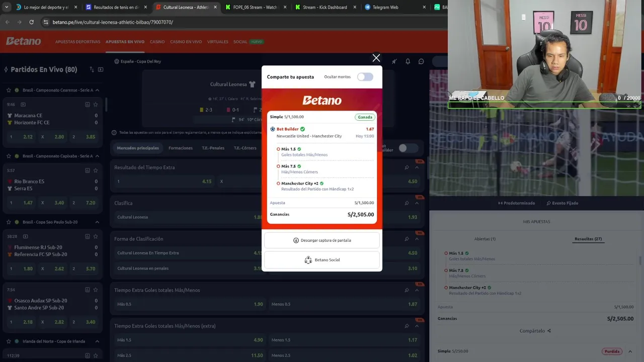
Task: Open the T.E.-Córners tab
Action: coord(245,148)
